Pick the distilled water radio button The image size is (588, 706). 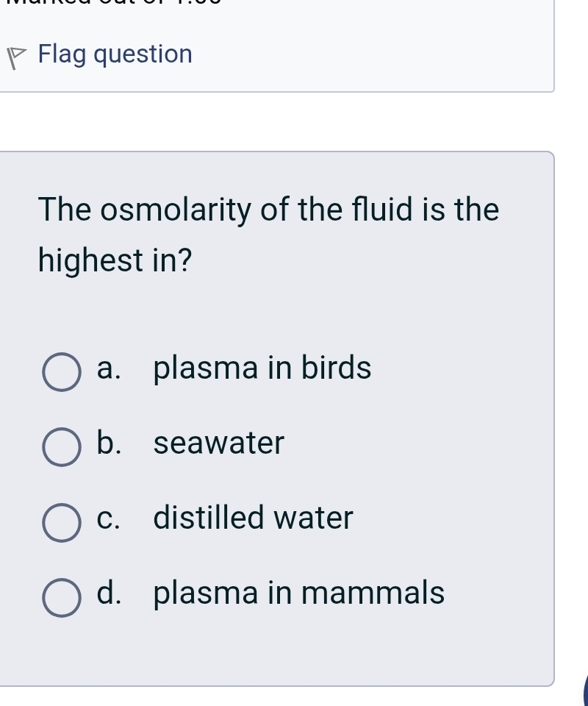point(62,522)
